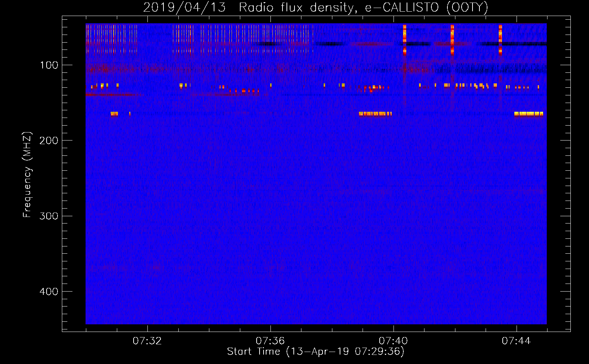The image size is (589, 364).
Task: Click the plot title '2019/04/13 Radio flux density'
Action: click(316, 7)
